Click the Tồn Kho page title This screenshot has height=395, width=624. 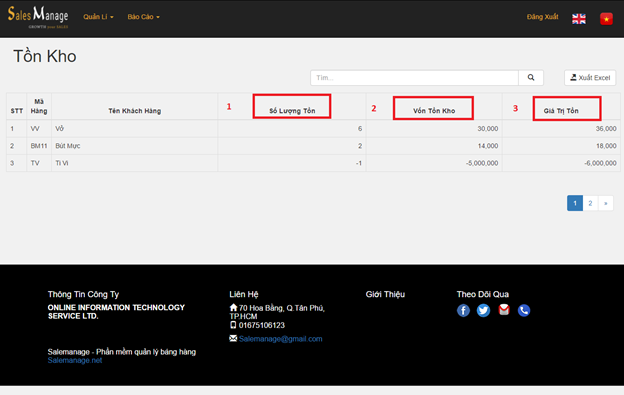pos(45,56)
